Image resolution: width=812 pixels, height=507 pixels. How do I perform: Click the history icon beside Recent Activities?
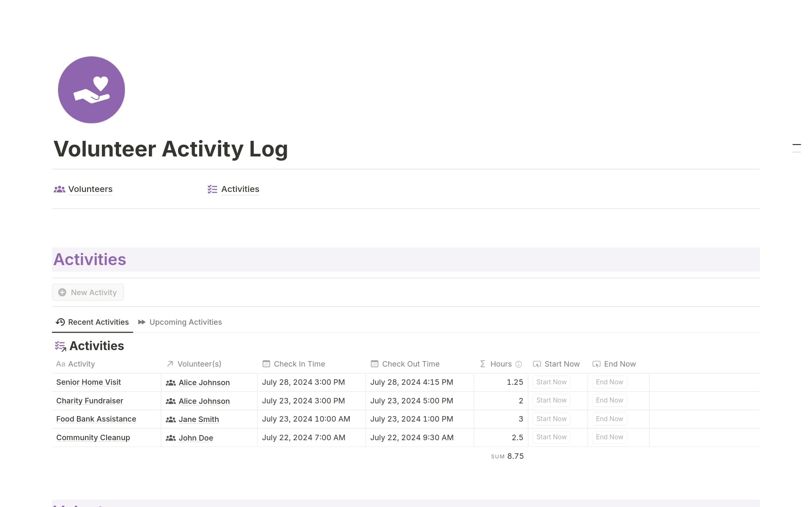point(60,322)
